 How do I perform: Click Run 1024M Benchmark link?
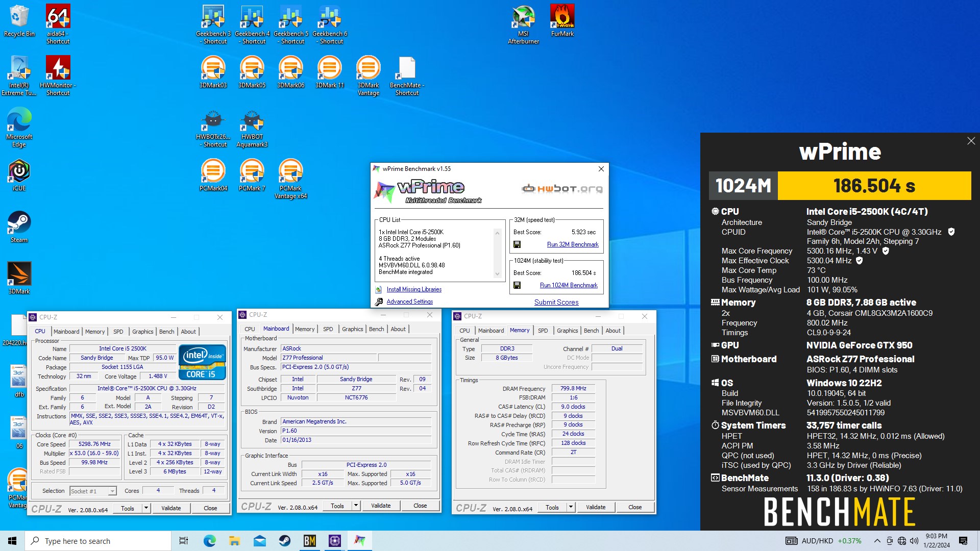[569, 285]
